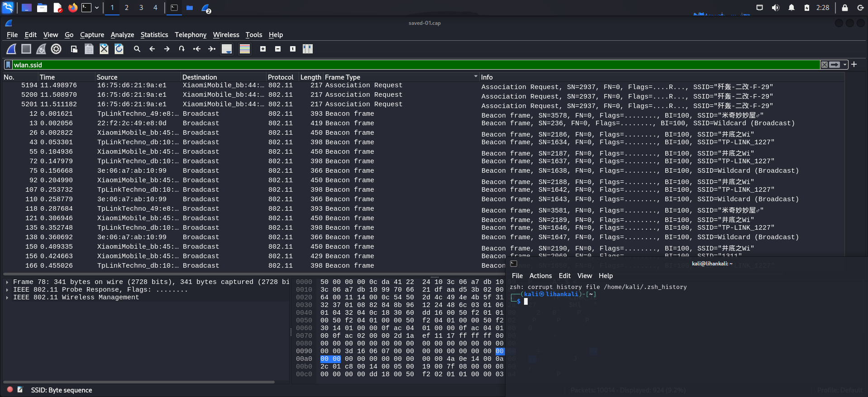
Task: Sort by Protocol column header
Action: [282, 77]
